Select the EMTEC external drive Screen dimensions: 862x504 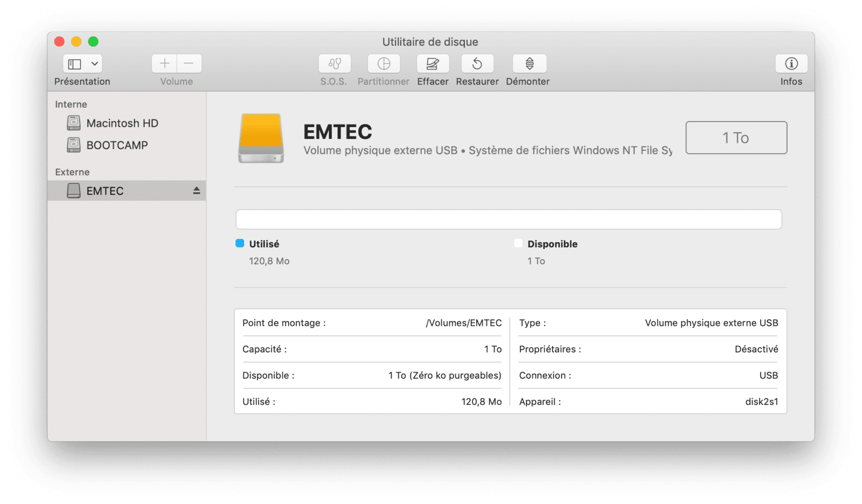tap(105, 191)
